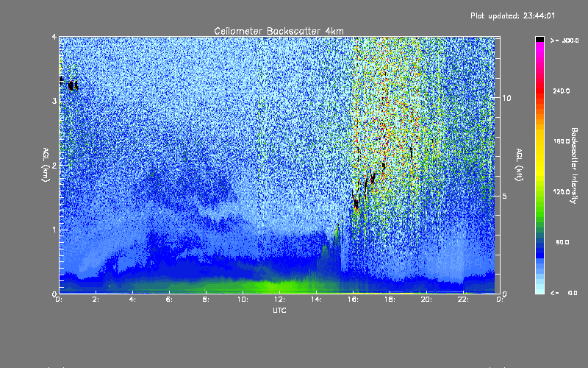
Task: Click the "6:" UTC hour tick label
Action: (x=170, y=300)
